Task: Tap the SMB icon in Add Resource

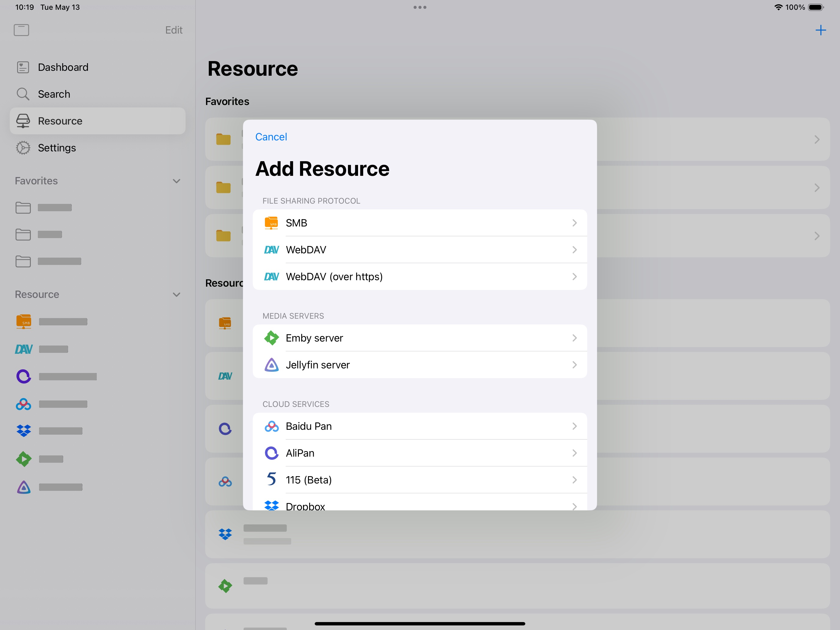Action: (x=271, y=223)
